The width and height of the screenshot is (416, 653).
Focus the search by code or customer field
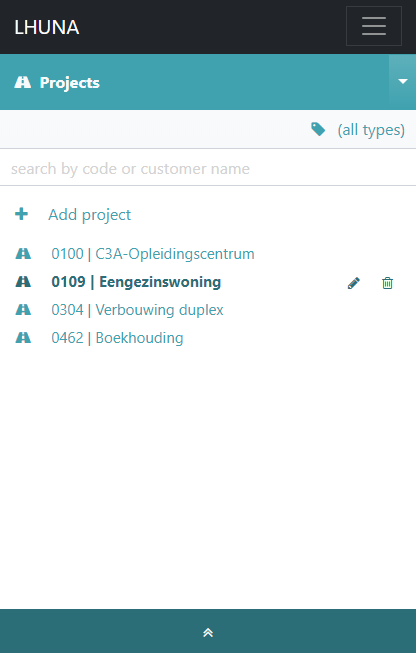click(x=208, y=169)
